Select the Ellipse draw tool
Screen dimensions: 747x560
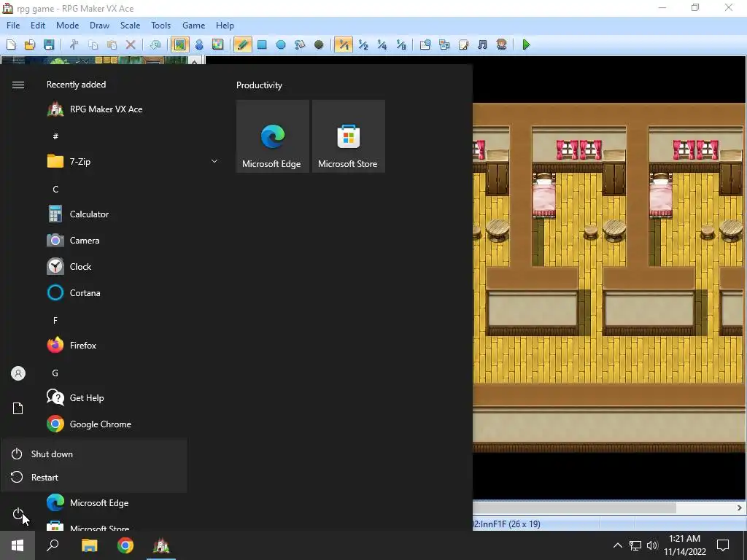[281, 44]
